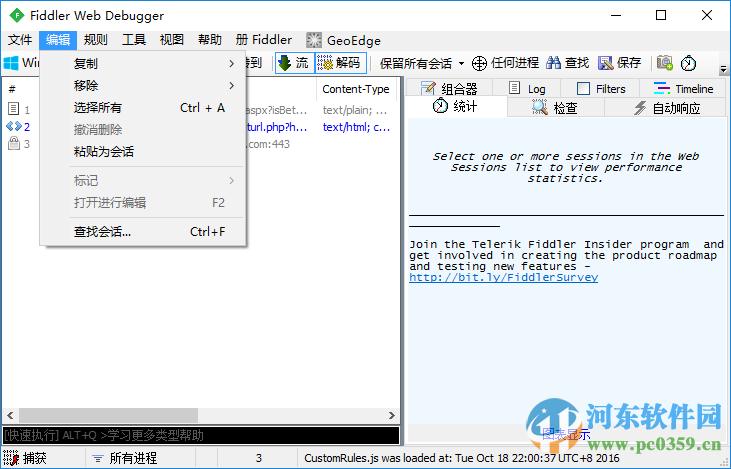Toggle the 流 stream button
Image resolution: width=731 pixels, height=469 pixels.
click(295, 63)
